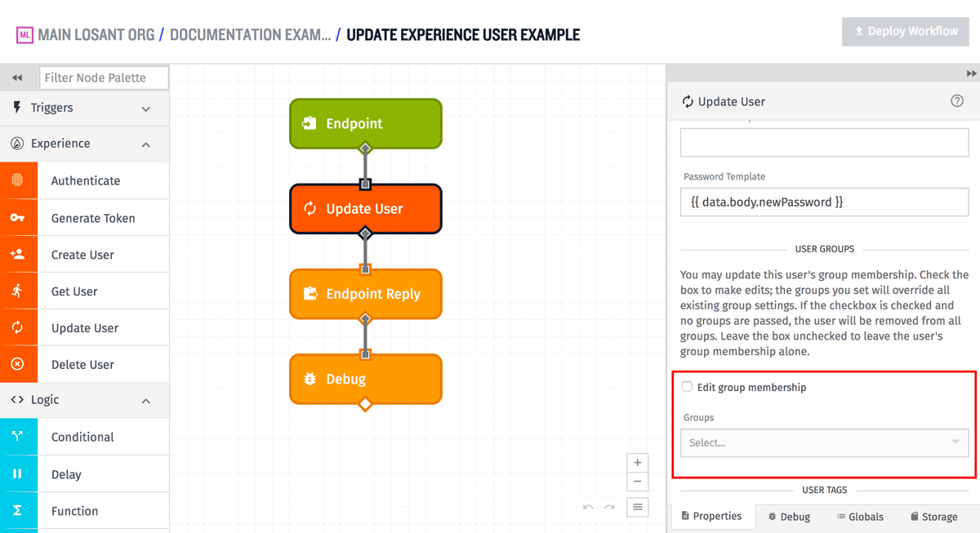The image size is (980, 533).
Task: Pick Delete User from the node palette
Action: click(85, 365)
